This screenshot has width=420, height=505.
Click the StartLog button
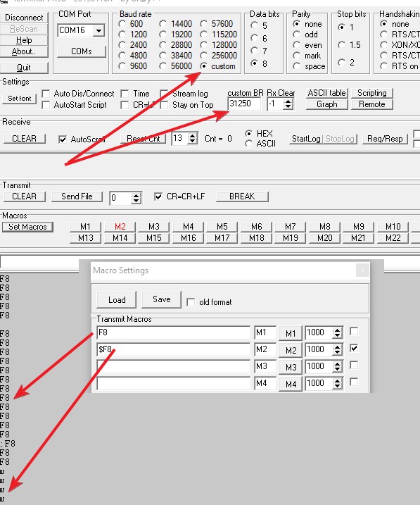(306, 139)
